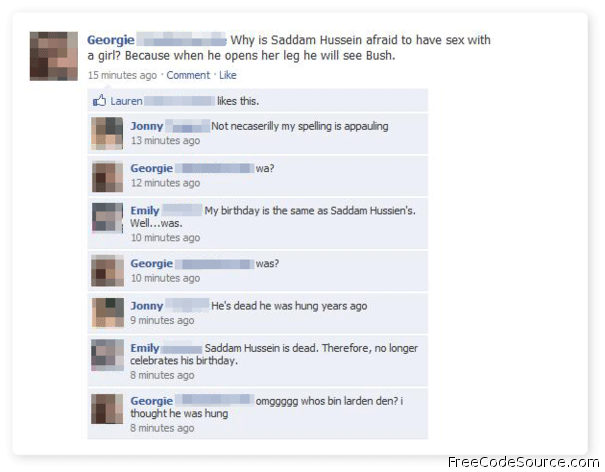This screenshot has width=605, height=472.
Task: Click Georgie's name on the 'omggggg' comment
Action: [152, 401]
